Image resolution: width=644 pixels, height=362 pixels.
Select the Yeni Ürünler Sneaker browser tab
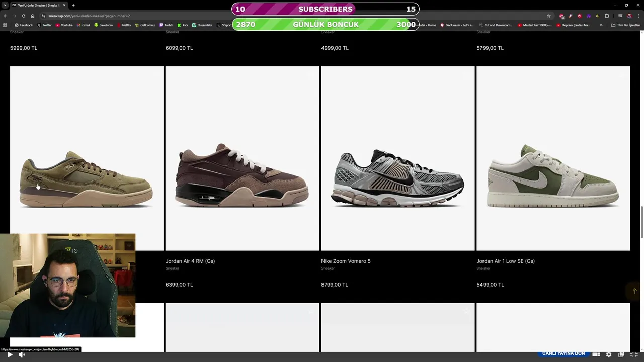click(x=38, y=5)
